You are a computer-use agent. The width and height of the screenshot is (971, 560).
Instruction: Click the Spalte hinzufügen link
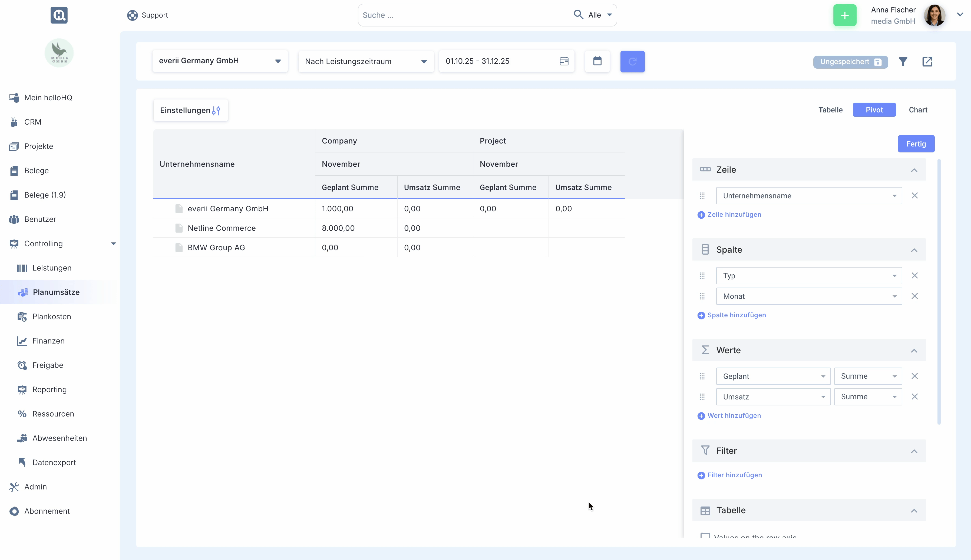[x=736, y=315]
